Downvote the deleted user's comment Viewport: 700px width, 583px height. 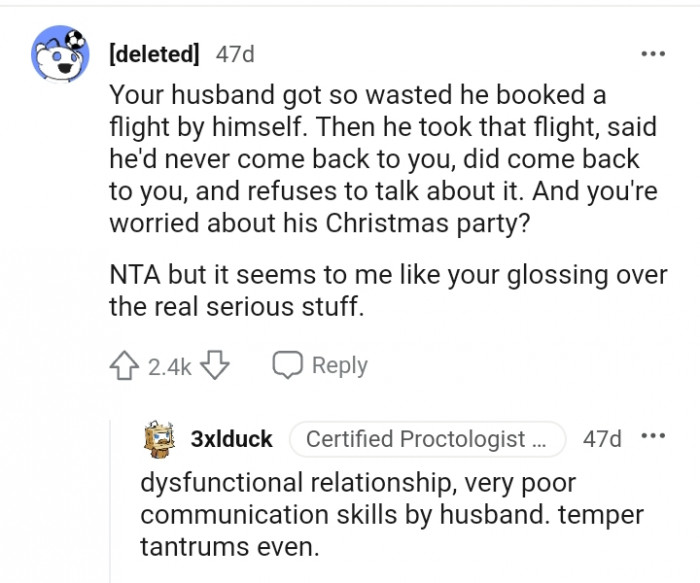pos(215,366)
